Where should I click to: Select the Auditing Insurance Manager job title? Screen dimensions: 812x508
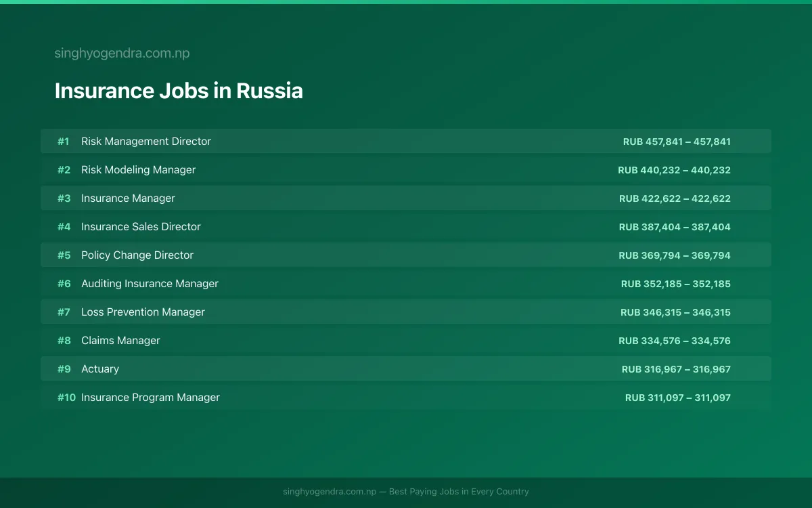click(x=150, y=284)
